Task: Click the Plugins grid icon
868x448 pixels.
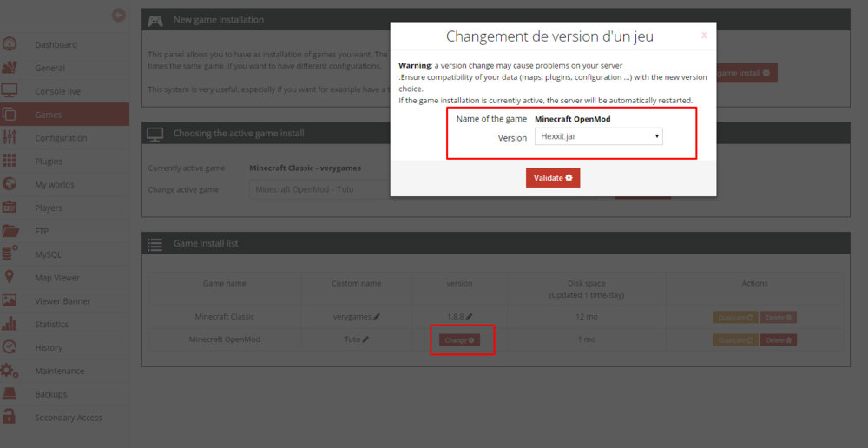Action: point(10,161)
